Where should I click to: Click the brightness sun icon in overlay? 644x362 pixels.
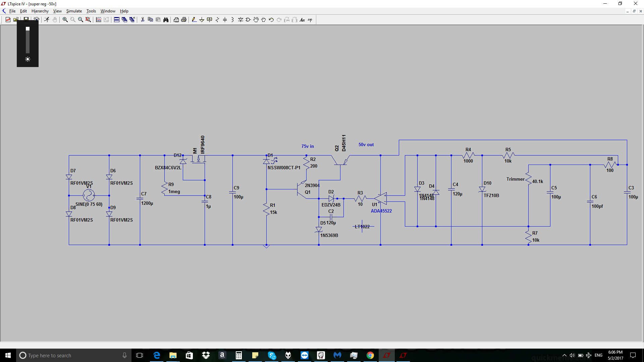click(x=28, y=59)
